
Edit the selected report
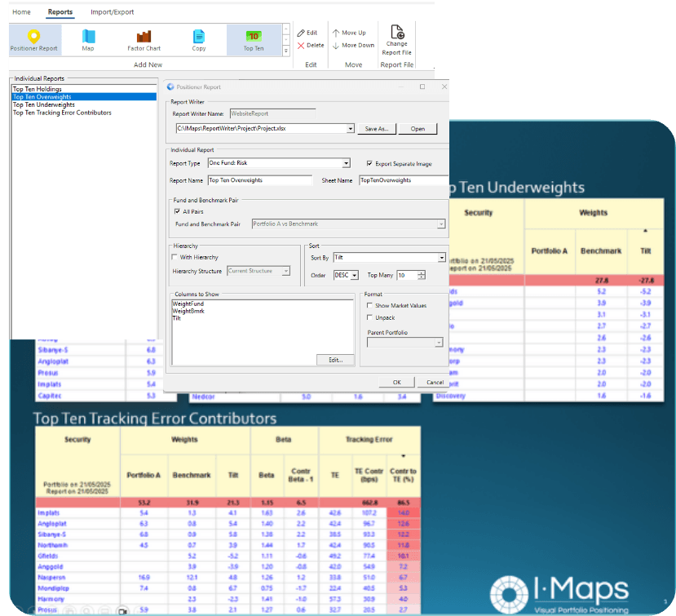[x=307, y=33]
